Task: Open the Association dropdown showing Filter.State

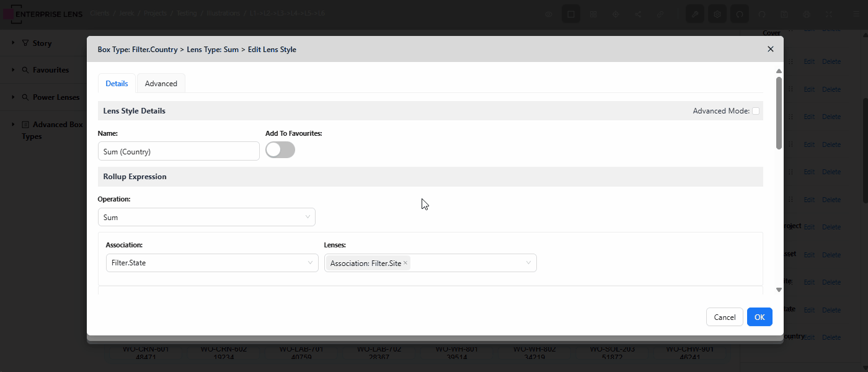Action: pyautogui.click(x=211, y=263)
